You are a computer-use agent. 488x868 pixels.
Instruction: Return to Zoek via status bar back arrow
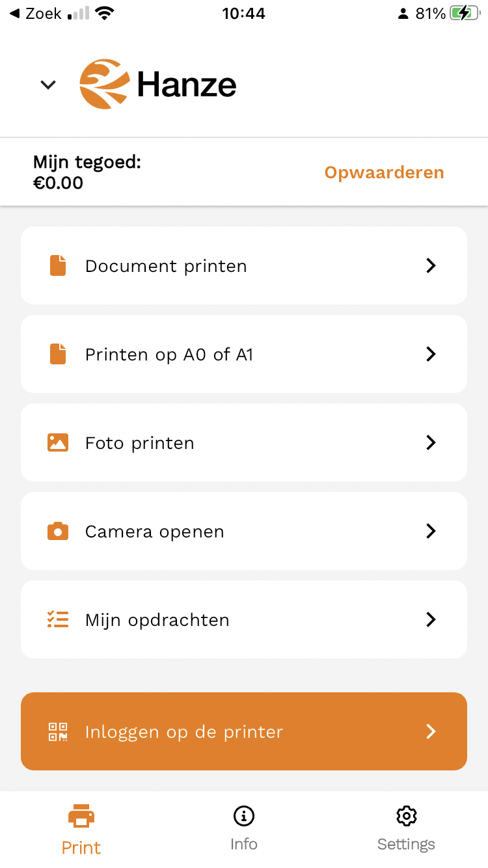pyautogui.click(x=14, y=13)
